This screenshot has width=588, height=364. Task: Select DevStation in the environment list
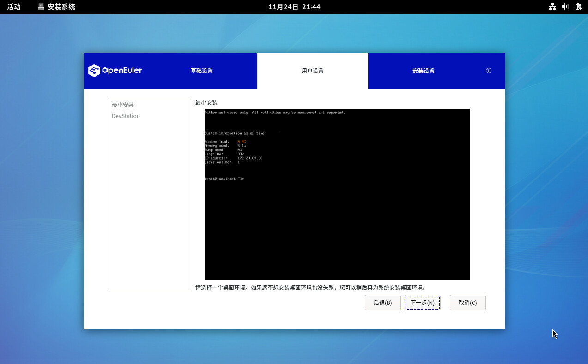tap(126, 116)
